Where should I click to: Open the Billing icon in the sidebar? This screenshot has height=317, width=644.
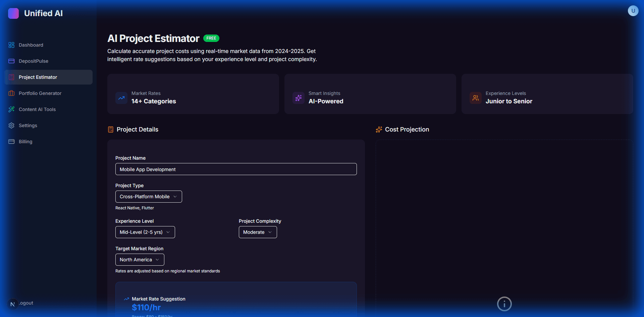click(11, 141)
